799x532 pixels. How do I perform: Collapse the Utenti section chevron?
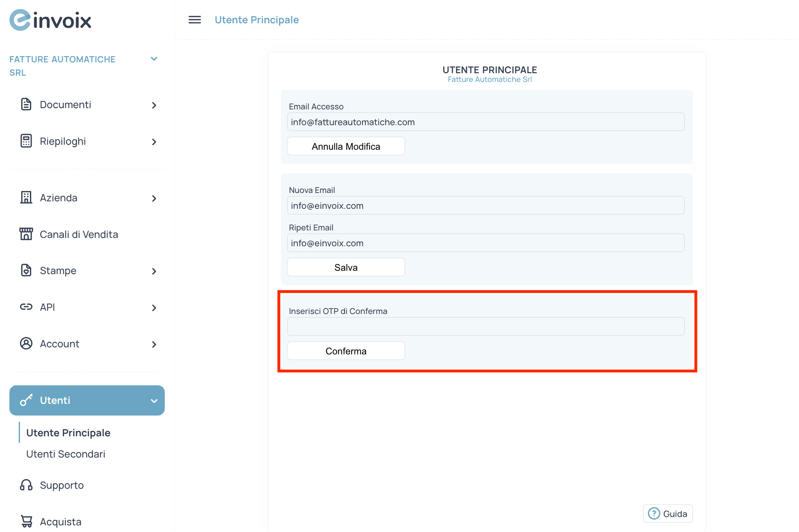[154, 401]
